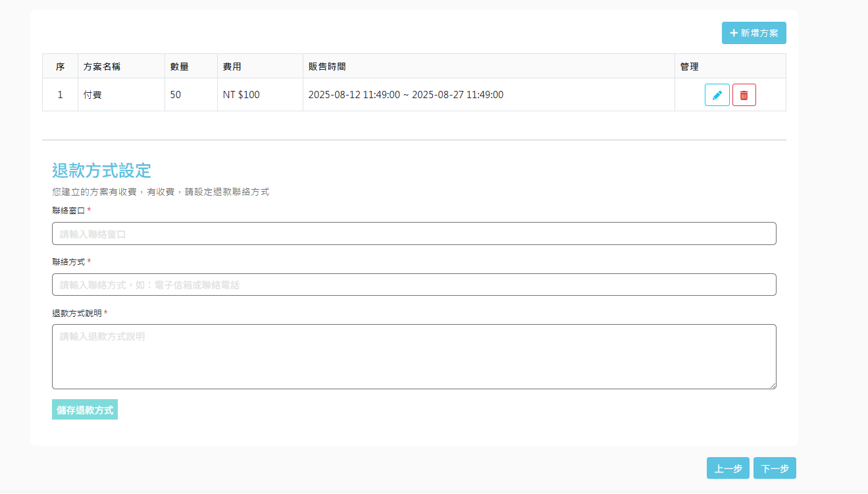
Task: Click the 管理 column header
Action: (x=690, y=67)
